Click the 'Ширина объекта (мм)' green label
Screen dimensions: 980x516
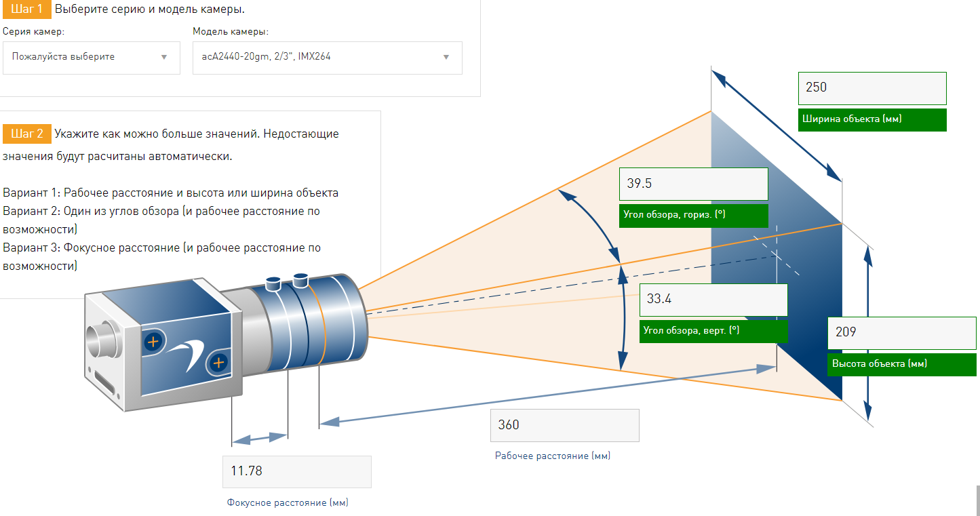point(872,119)
